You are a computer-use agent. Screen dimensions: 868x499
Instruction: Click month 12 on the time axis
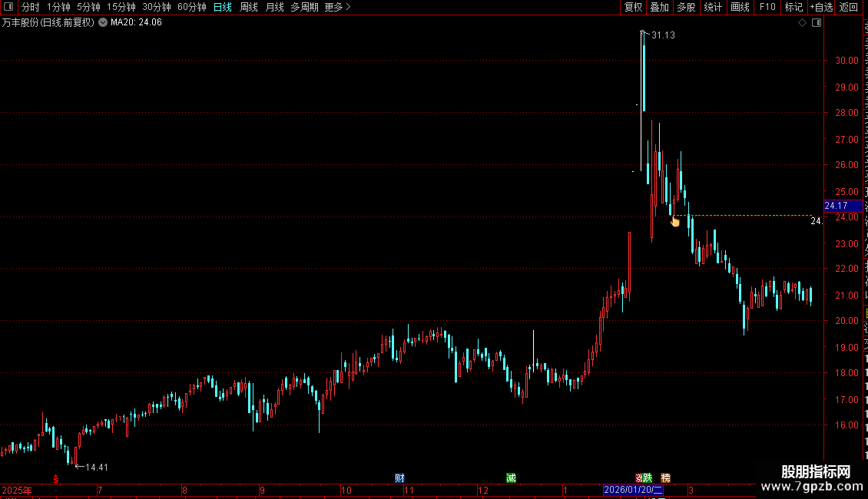tap(483, 490)
